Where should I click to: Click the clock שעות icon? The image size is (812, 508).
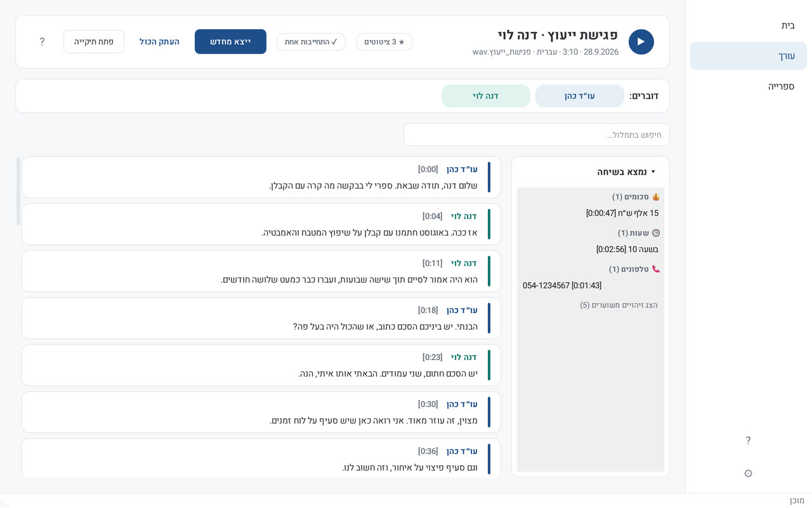click(656, 233)
